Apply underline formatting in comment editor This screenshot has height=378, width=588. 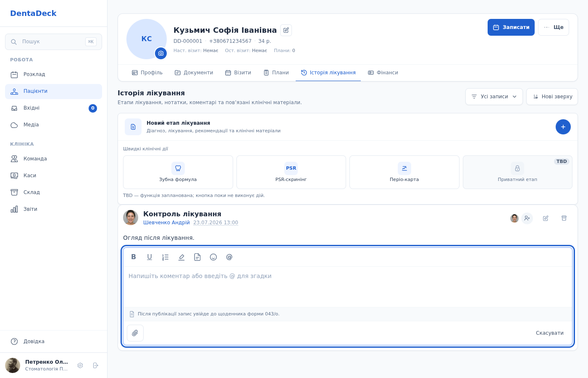point(150,257)
